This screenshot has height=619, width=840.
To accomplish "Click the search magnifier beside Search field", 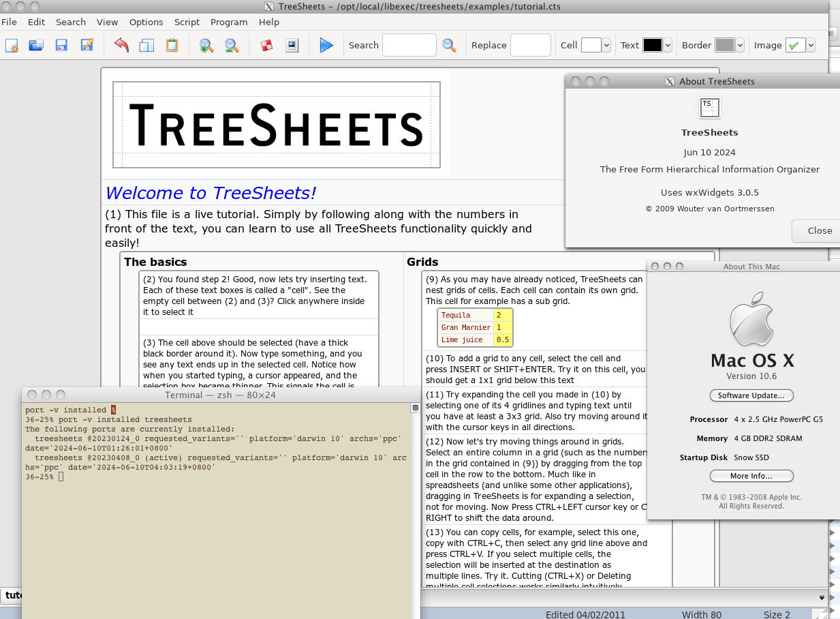I will pyautogui.click(x=449, y=45).
